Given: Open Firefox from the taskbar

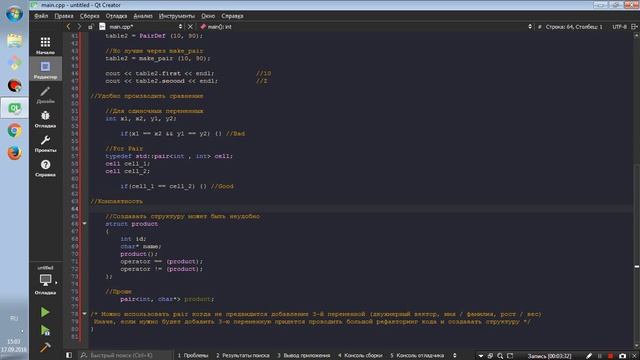Looking at the screenshot, I should [14, 153].
